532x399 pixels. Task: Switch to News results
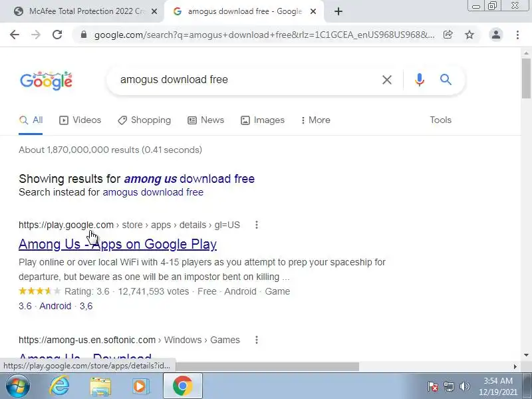205,120
